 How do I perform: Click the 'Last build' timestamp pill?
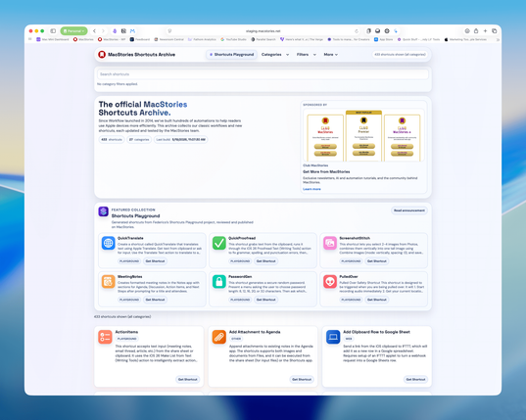(x=180, y=139)
